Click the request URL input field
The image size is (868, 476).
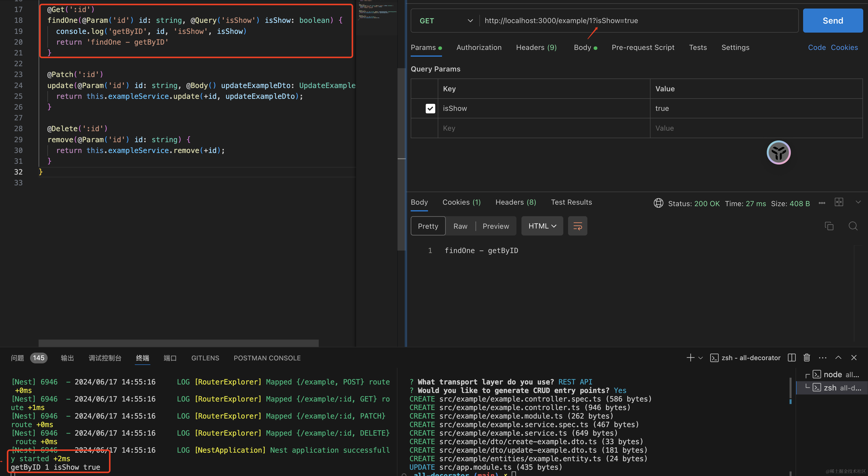tap(638, 21)
